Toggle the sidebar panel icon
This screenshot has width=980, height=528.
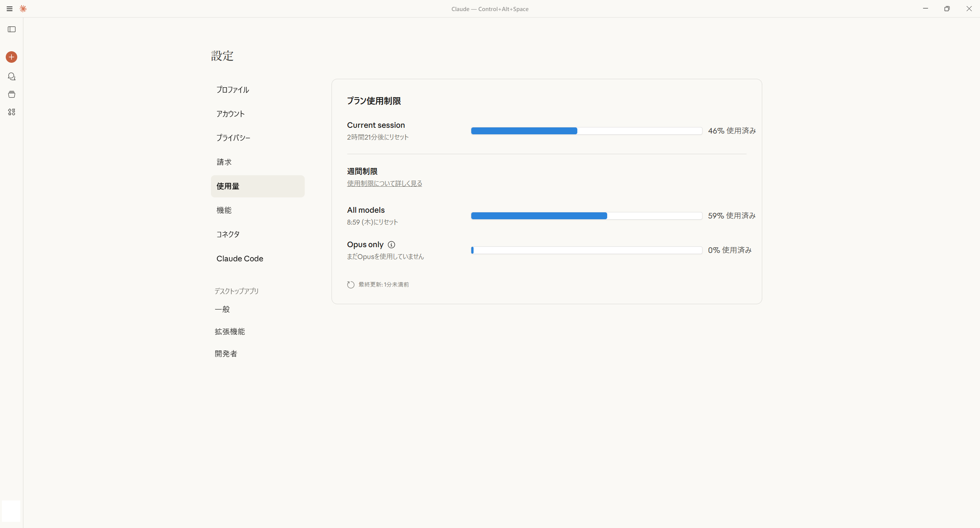[x=12, y=29]
